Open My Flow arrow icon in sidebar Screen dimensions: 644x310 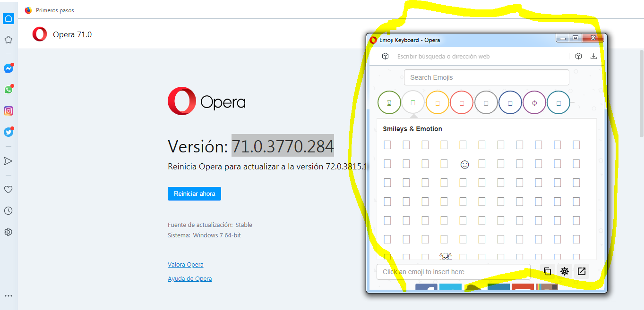coord(9,161)
